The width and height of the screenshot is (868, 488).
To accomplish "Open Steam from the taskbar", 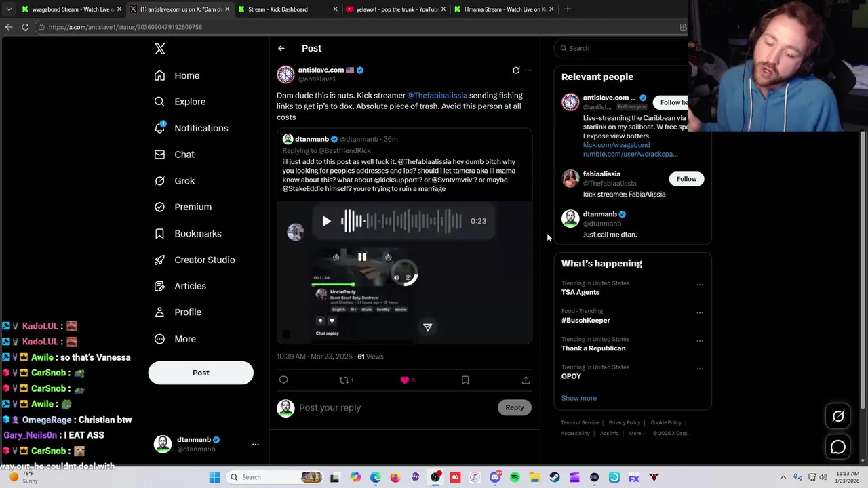I will [555, 478].
